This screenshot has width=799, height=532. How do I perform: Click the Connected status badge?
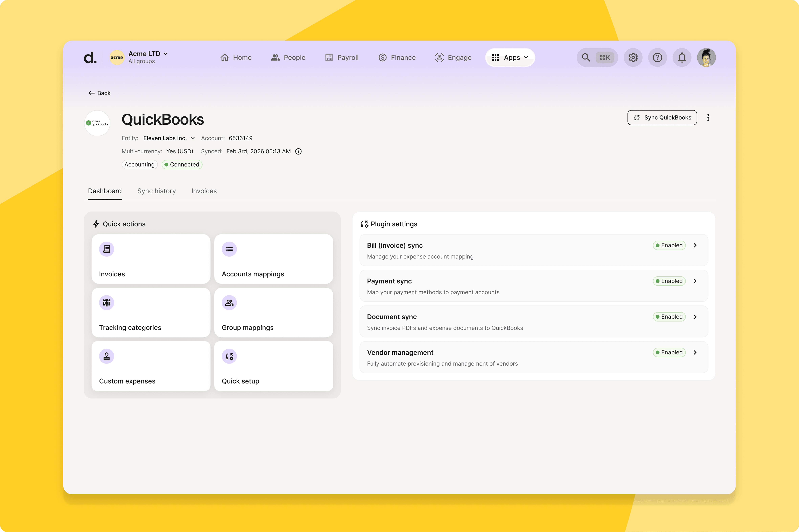pos(182,164)
